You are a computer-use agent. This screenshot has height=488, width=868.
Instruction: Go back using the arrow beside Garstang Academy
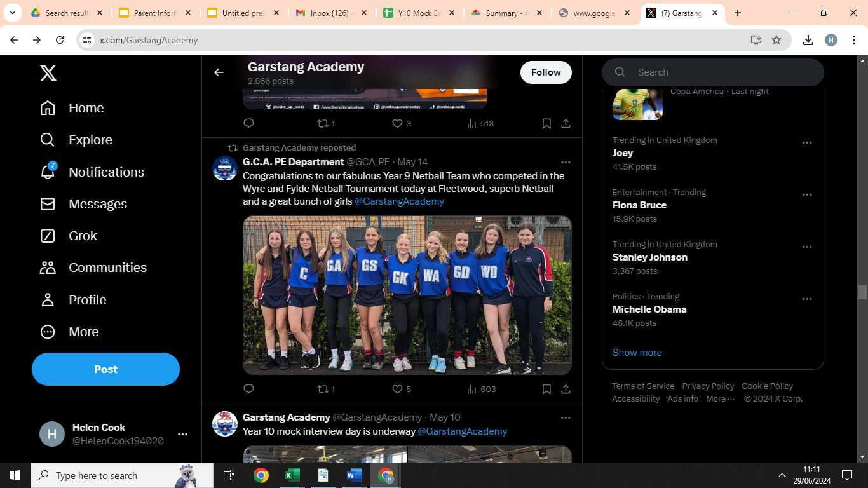tap(219, 72)
